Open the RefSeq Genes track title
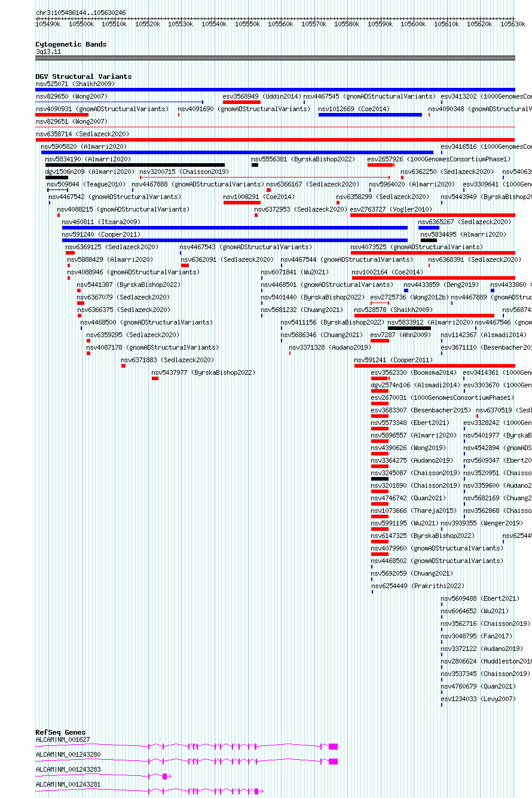The height and width of the screenshot is (798, 532). pos(60,732)
